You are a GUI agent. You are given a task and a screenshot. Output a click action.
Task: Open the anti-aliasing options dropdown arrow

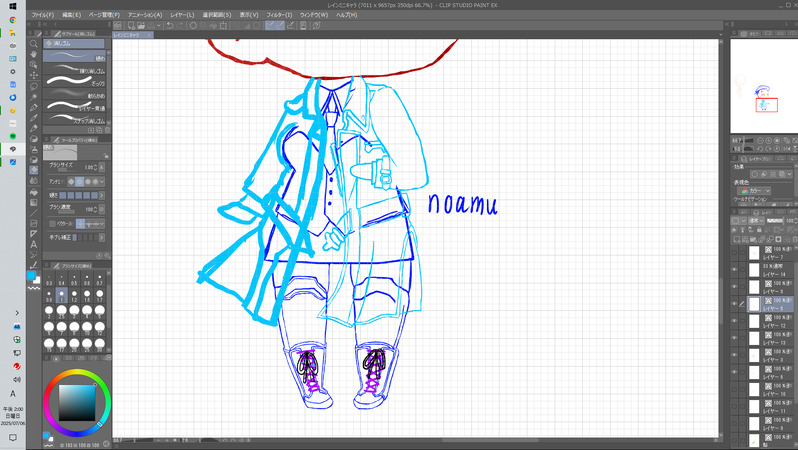click(x=102, y=181)
